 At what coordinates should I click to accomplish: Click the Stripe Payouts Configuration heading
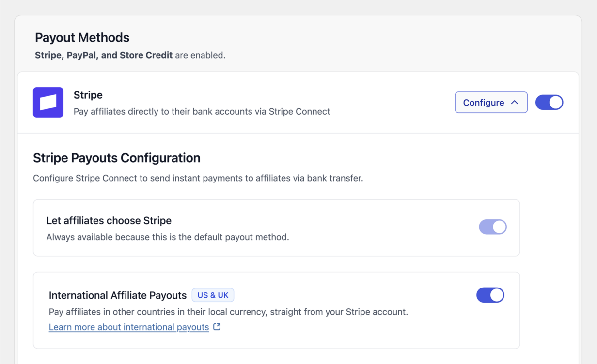click(117, 158)
